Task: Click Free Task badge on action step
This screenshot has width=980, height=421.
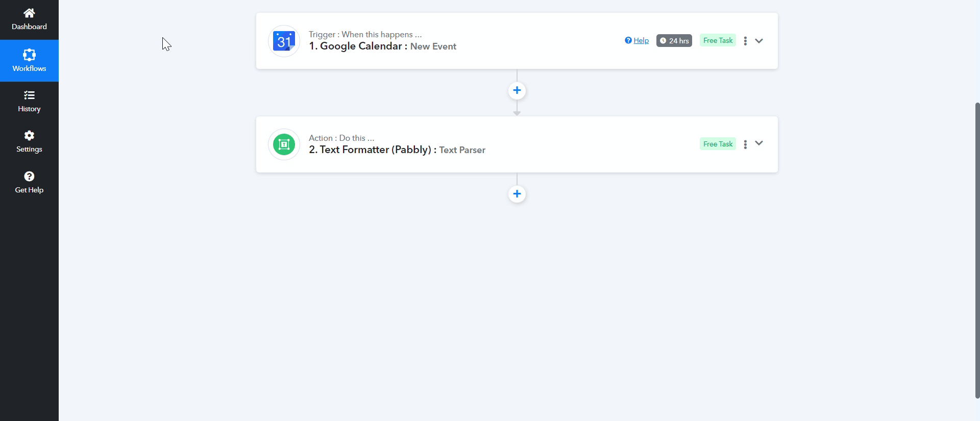Action: pos(718,144)
